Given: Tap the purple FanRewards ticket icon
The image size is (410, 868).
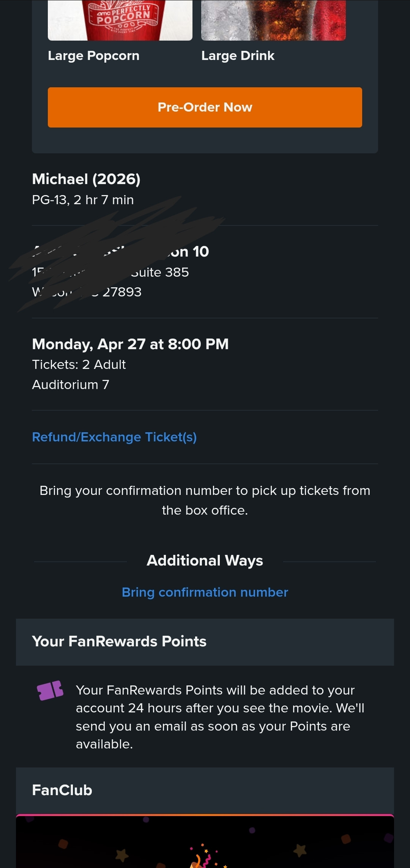Looking at the screenshot, I should click(50, 690).
